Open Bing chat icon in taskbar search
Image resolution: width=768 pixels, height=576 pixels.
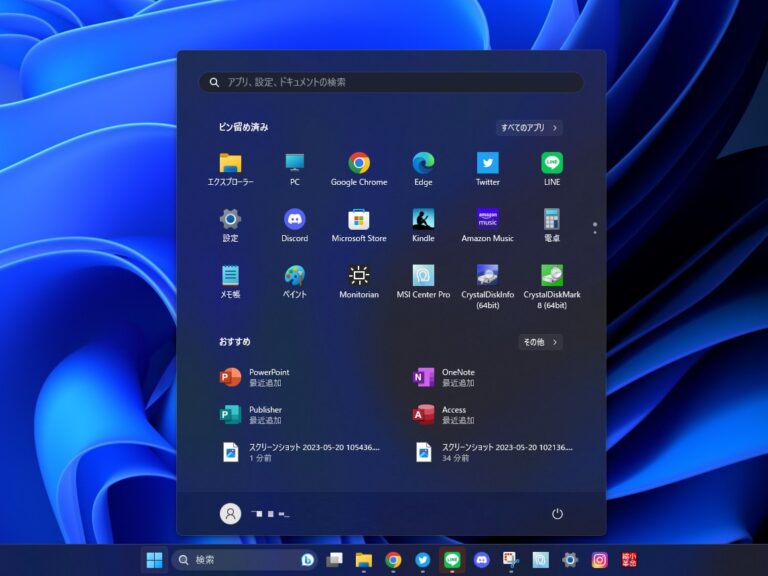point(308,560)
